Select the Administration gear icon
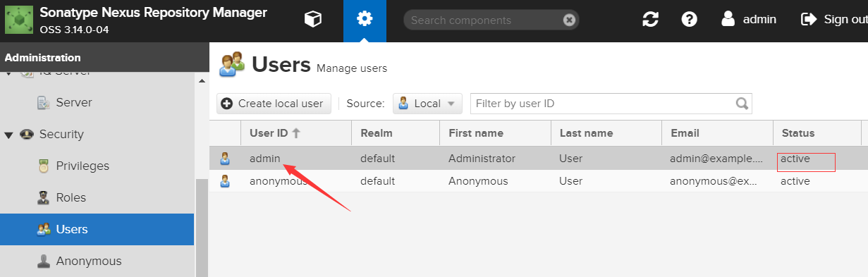The height and width of the screenshot is (277, 868). [365, 20]
